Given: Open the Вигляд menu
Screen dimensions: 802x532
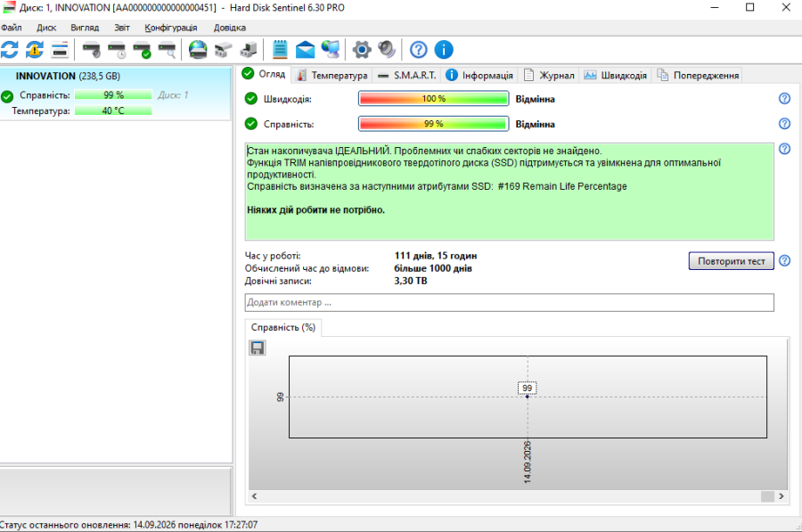Looking at the screenshot, I should pos(85,28).
